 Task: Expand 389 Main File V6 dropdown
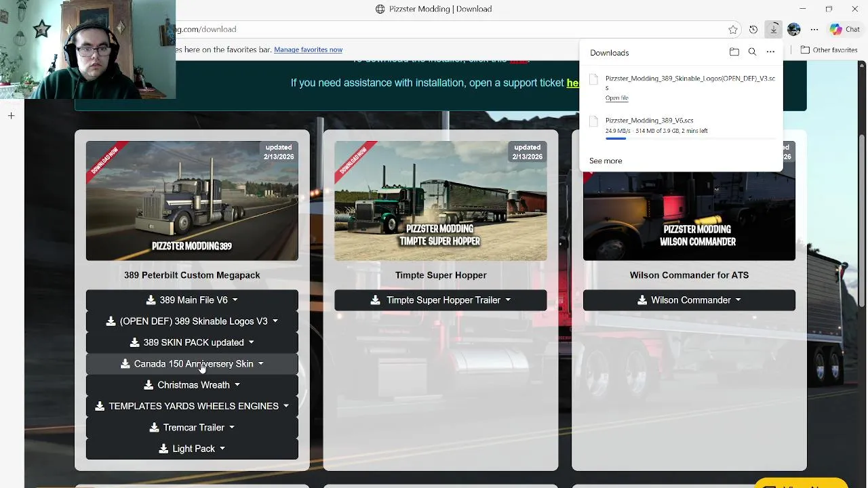point(235,300)
